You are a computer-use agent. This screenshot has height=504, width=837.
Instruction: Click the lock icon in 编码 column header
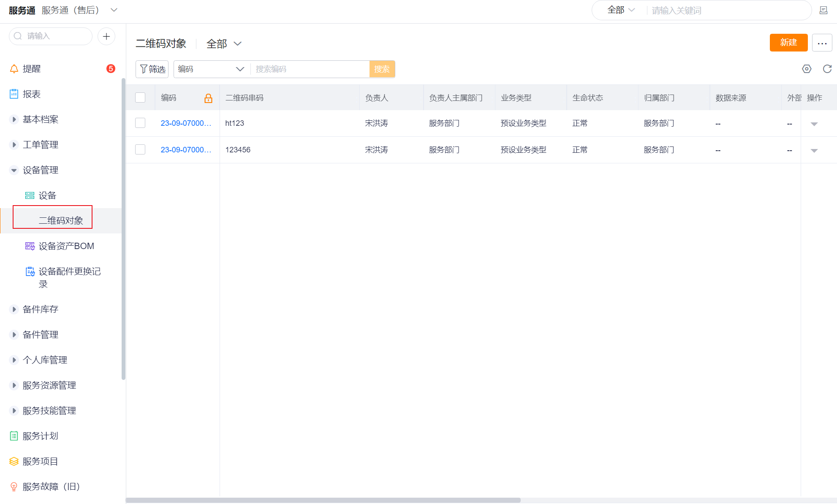coord(208,98)
